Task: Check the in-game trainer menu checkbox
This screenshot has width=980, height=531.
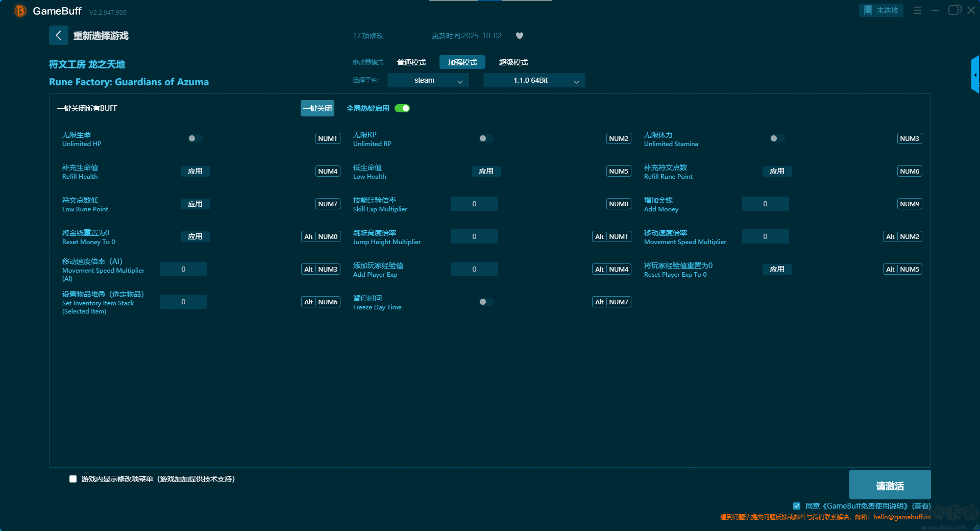Action: pos(73,479)
